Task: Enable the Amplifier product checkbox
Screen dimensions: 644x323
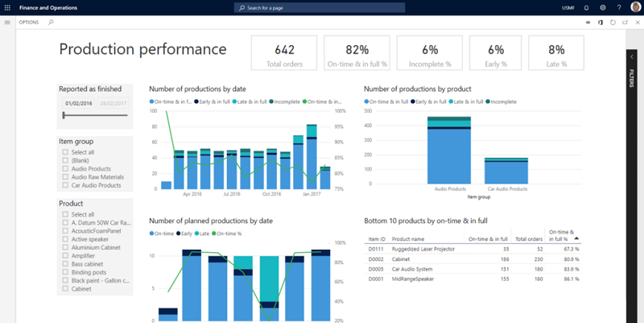Action: pos(64,255)
